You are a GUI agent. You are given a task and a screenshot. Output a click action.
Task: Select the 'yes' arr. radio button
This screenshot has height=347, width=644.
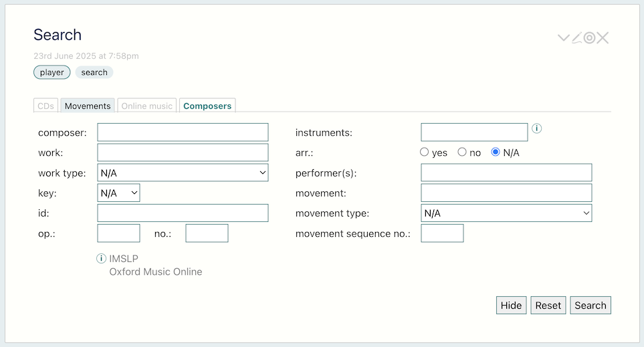coord(424,152)
